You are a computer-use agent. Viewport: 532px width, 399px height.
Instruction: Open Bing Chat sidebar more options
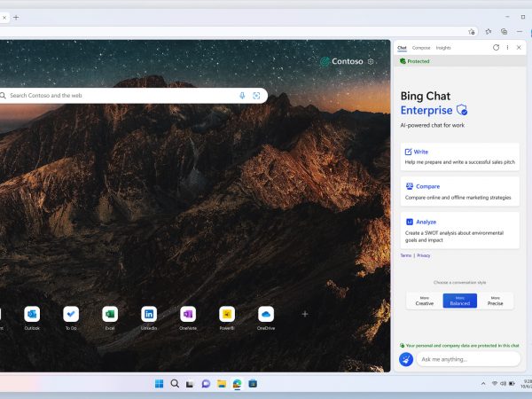click(507, 48)
